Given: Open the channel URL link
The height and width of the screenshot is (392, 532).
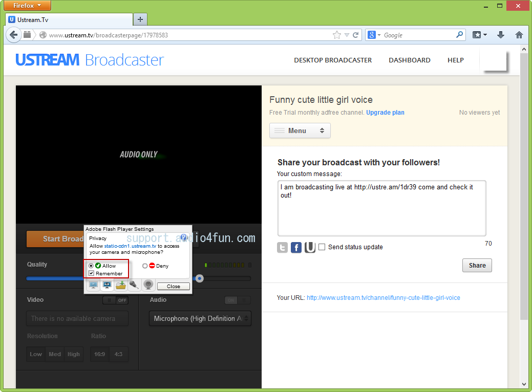Looking at the screenshot, I should point(384,297).
